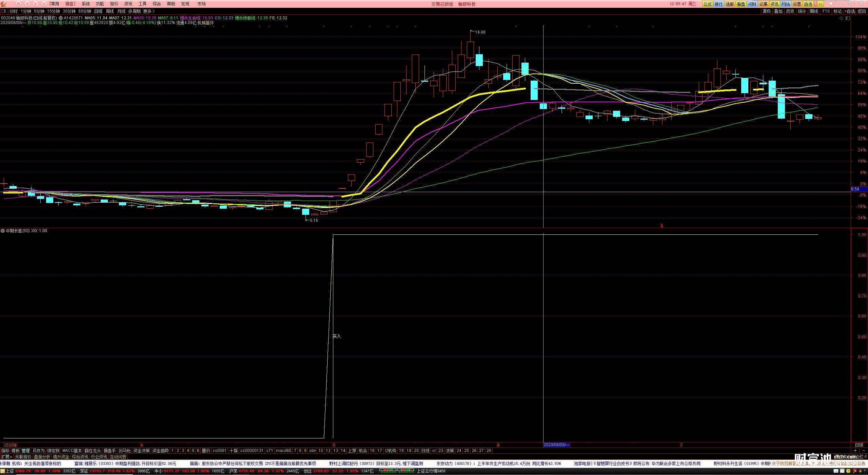Expand the 更多 period options

pos(149,11)
